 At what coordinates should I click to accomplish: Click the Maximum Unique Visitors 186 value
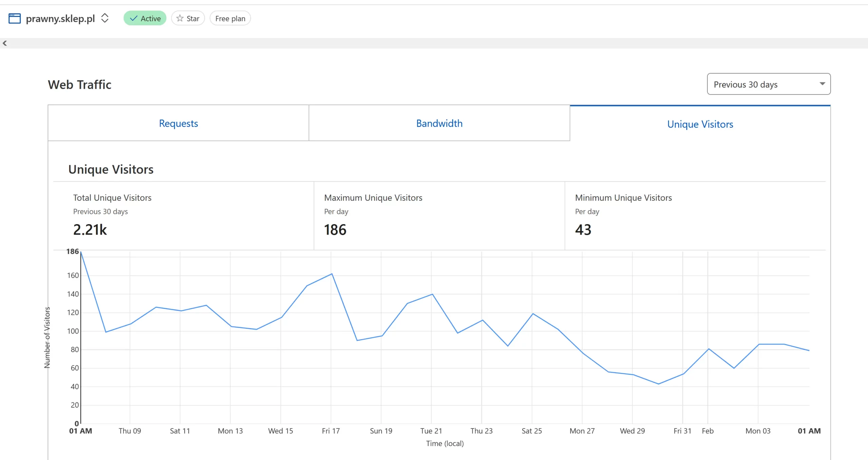tap(335, 230)
